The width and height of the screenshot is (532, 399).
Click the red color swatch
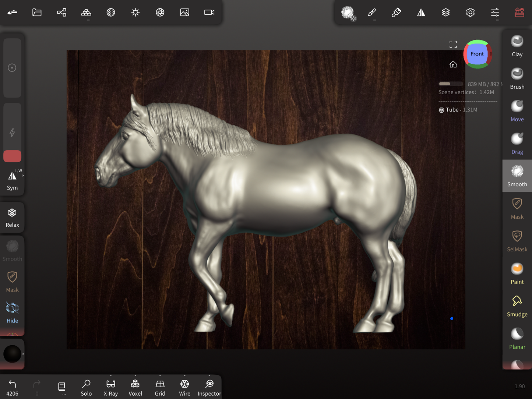tap(12, 156)
